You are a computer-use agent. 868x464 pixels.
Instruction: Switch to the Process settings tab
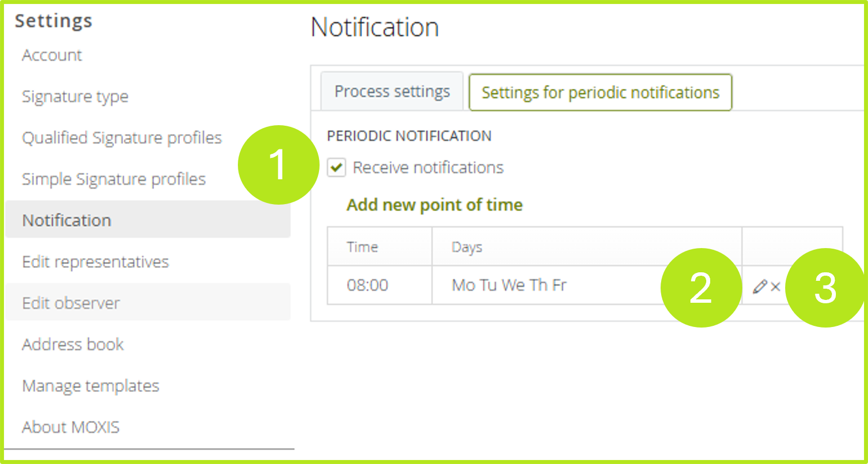click(392, 91)
